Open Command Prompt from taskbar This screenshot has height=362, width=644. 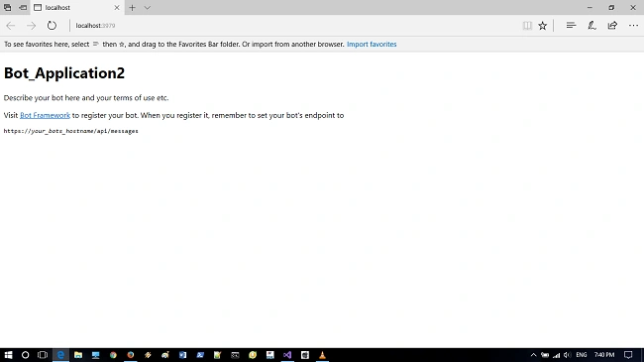coord(235,355)
